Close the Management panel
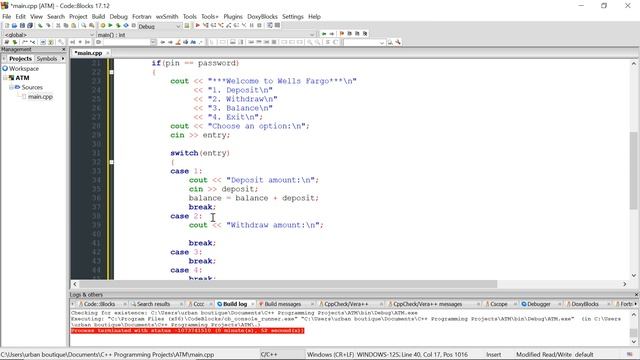 click(x=64, y=49)
